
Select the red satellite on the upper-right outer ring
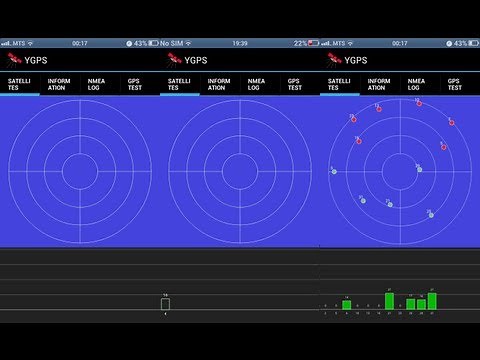point(452,123)
